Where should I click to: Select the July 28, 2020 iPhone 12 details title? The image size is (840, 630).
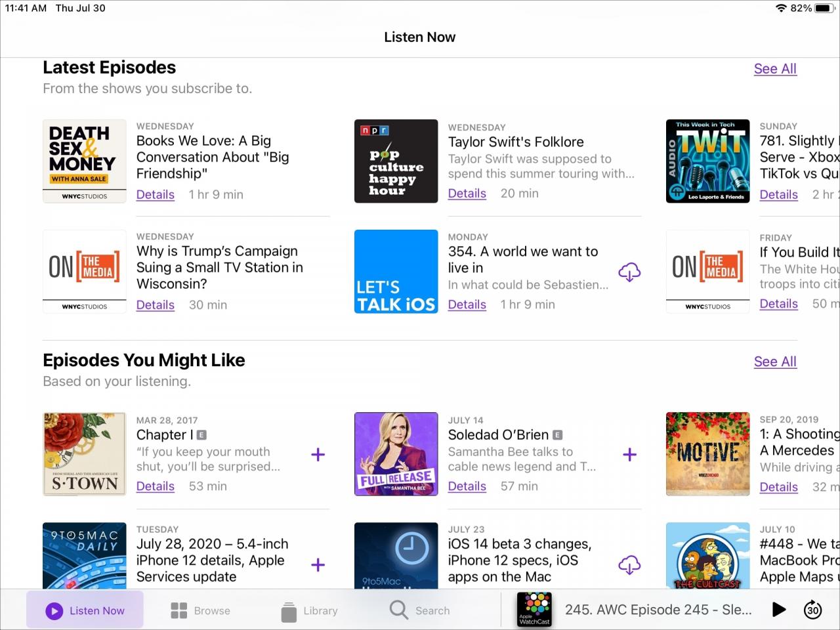coord(213,560)
